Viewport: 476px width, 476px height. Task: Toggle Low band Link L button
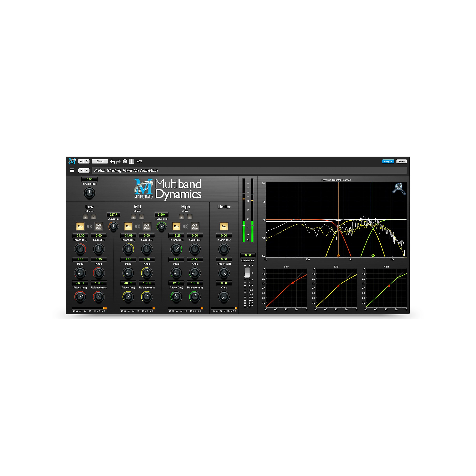85,217
